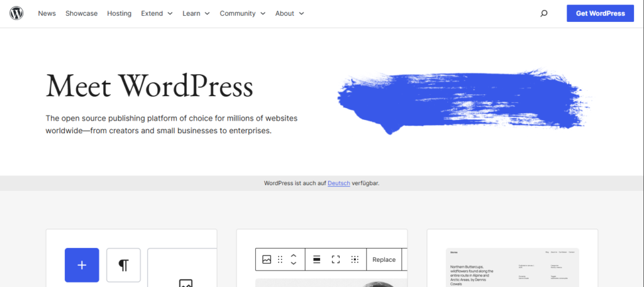Image resolution: width=644 pixels, height=287 pixels.
Task: Click the full-screen corners icon
Action: click(336, 259)
